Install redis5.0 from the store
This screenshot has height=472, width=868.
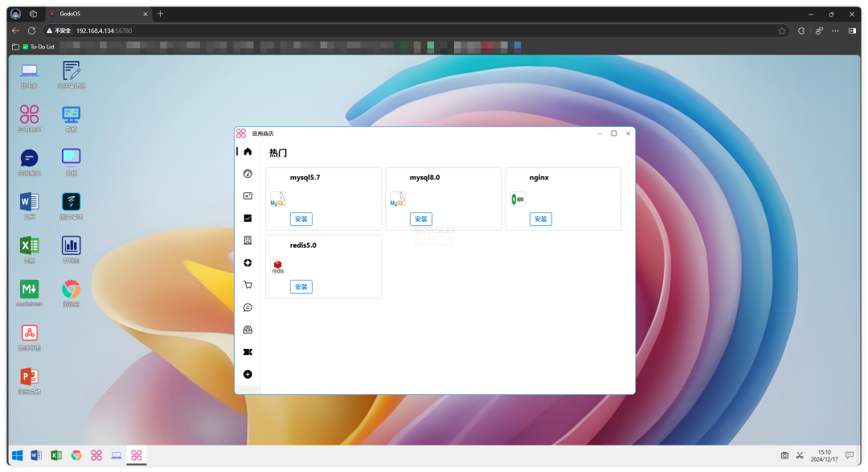pos(301,287)
